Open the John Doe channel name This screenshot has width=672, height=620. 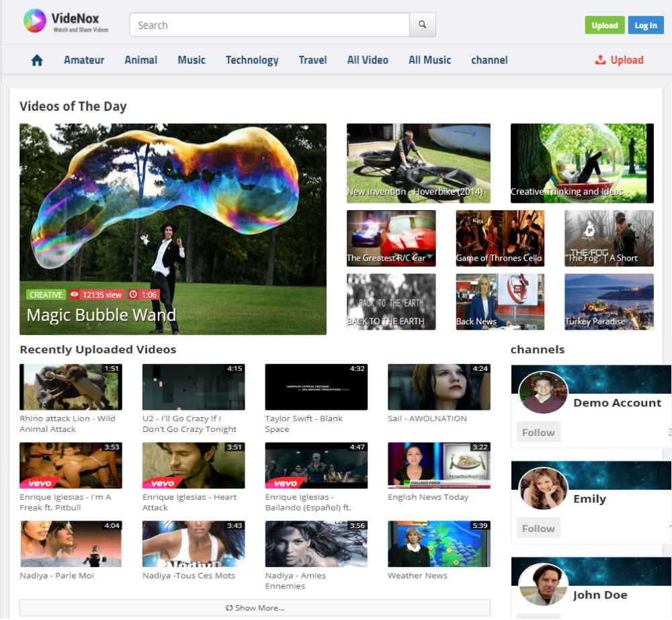click(600, 594)
